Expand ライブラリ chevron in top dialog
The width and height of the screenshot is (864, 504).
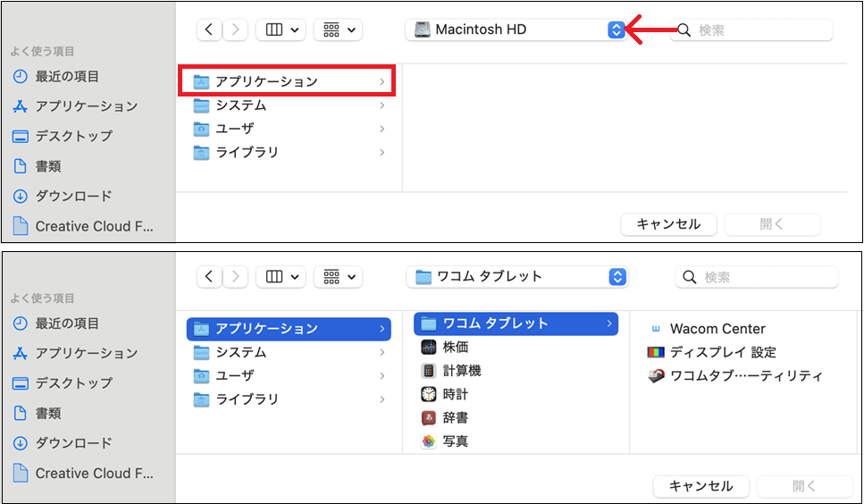coord(382,153)
